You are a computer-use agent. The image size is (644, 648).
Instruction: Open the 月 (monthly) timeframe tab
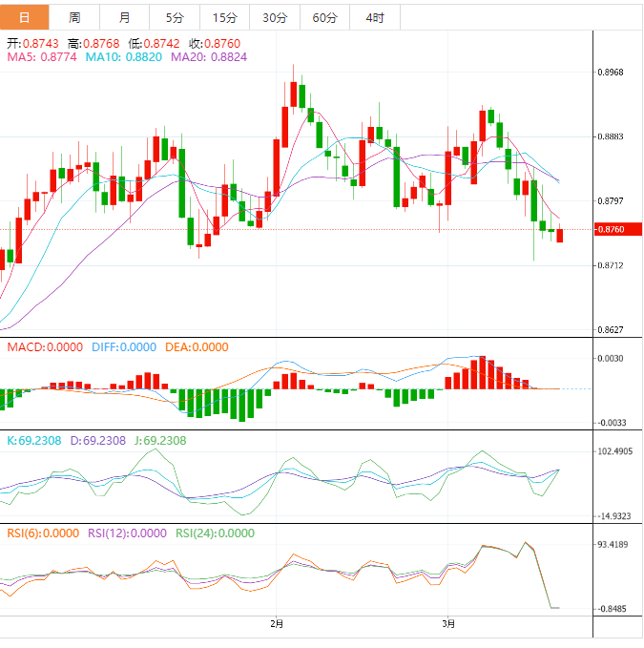click(x=125, y=17)
